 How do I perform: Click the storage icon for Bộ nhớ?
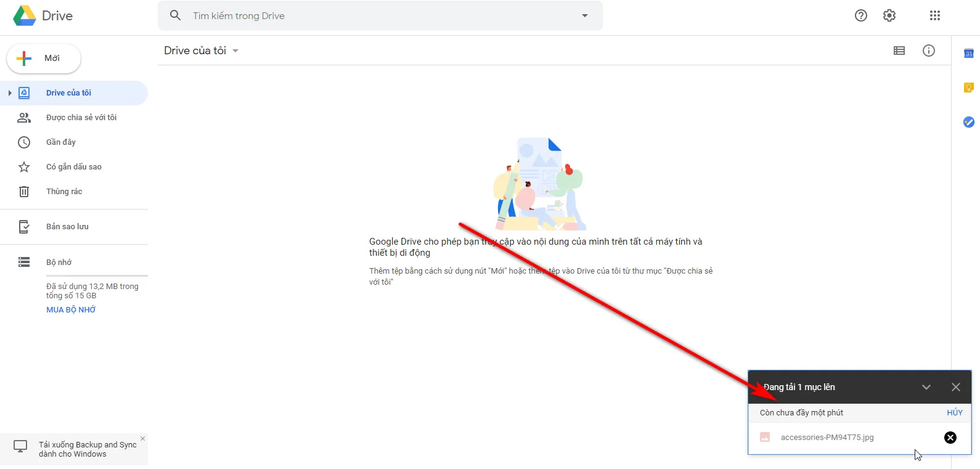[24, 262]
